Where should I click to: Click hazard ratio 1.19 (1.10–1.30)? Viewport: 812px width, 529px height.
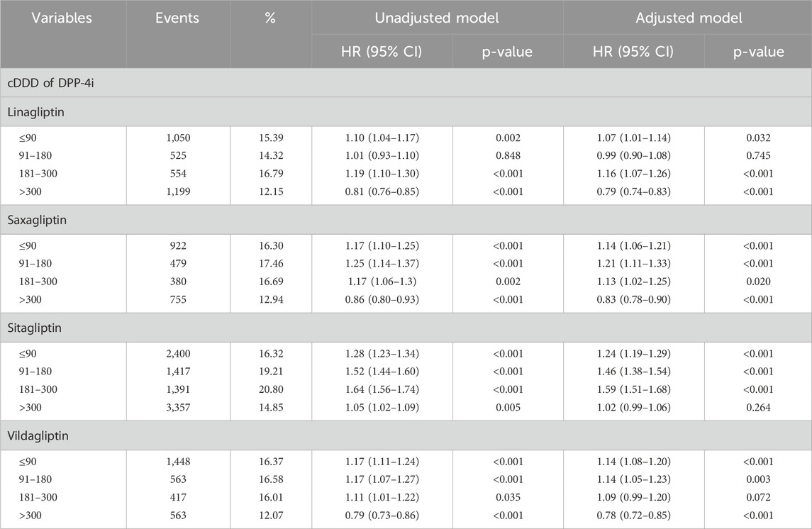(x=382, y=174)
